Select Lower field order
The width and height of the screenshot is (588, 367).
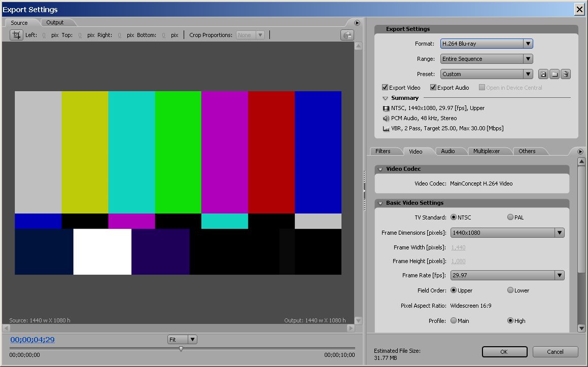(510, 290)
